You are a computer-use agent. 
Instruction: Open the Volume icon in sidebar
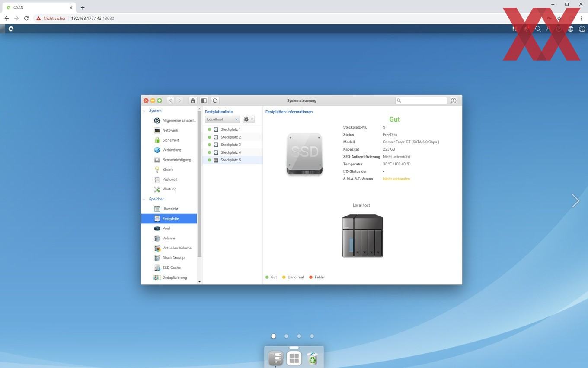coord(157,238)
